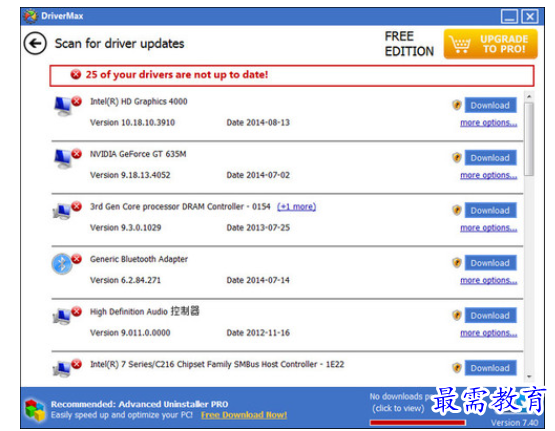
Task: Select the NVIDIA GeForce GT 635M name
Action: coord(138,154)
